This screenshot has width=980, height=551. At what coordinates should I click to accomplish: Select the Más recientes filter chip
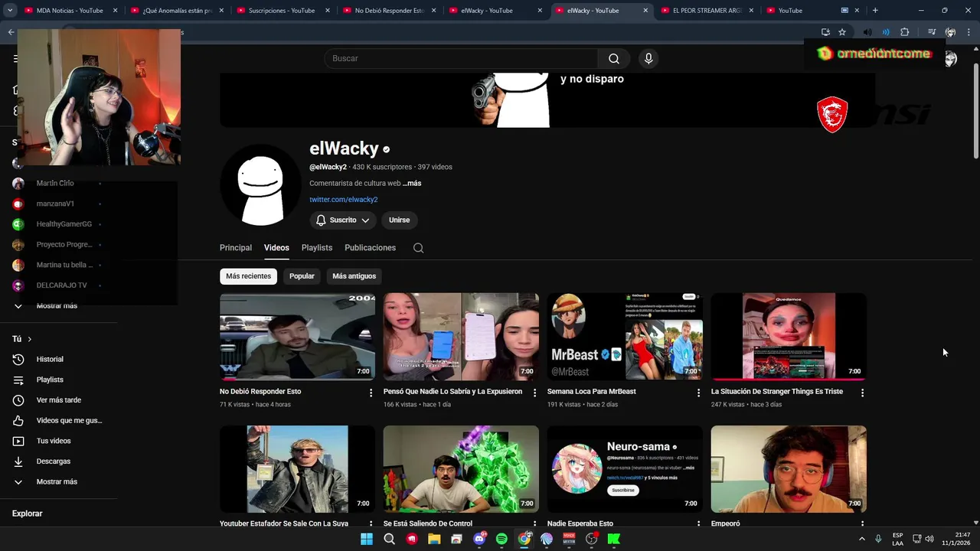pos(248,276)
